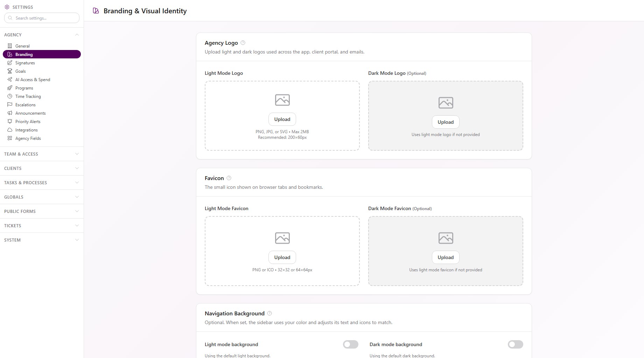Click the "Branding & Visual Identity" heading

[x=145, y=11]
